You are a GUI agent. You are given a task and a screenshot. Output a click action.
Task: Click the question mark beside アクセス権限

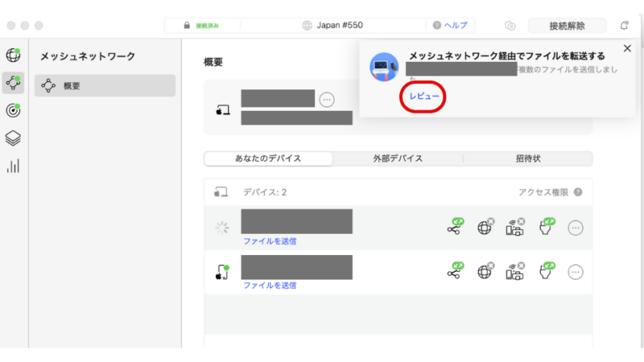[x=578, y=192]
